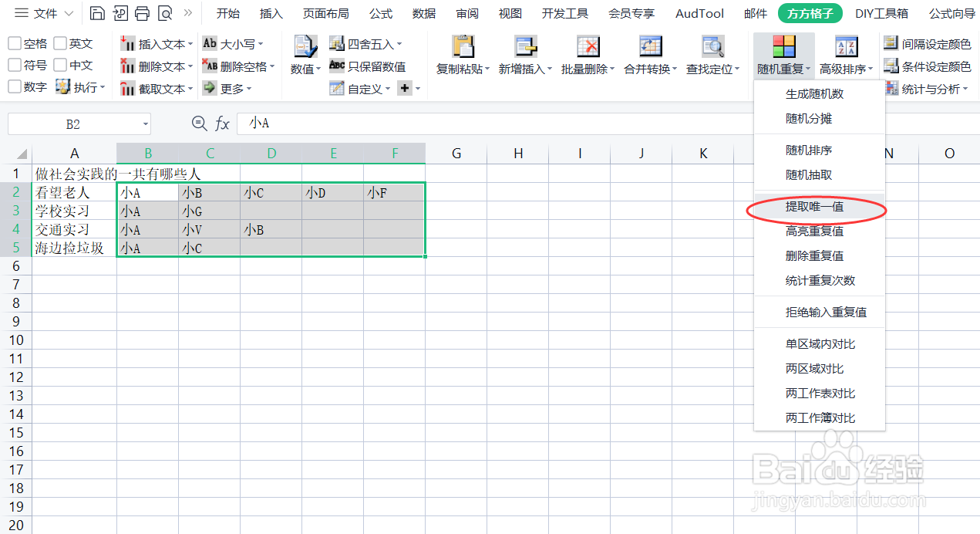
Task: Click the 删除文本 icon
Action: [128, 66]
